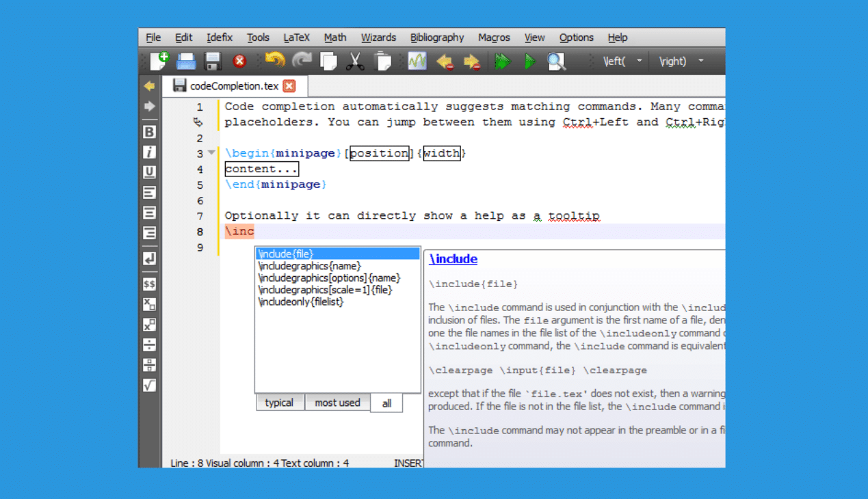Save the document with floppy disk icon
Screen dimensions: 868x499
pyautogui.click(x=213, y=62)
